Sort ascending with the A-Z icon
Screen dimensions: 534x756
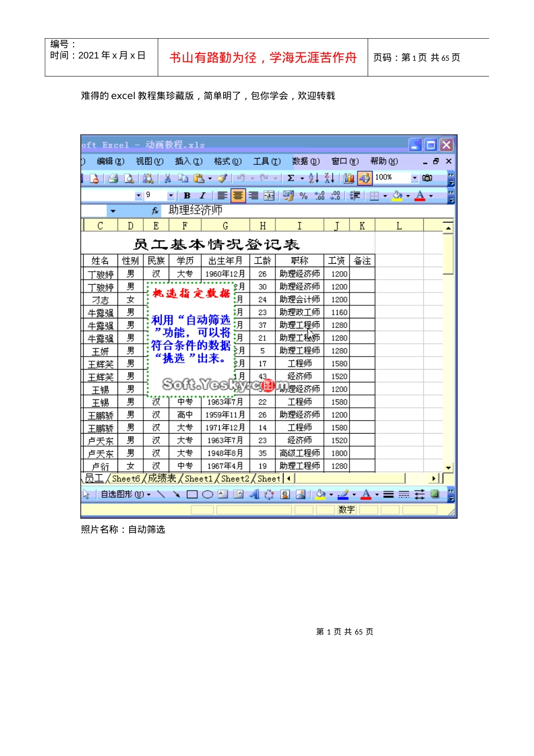314,178
